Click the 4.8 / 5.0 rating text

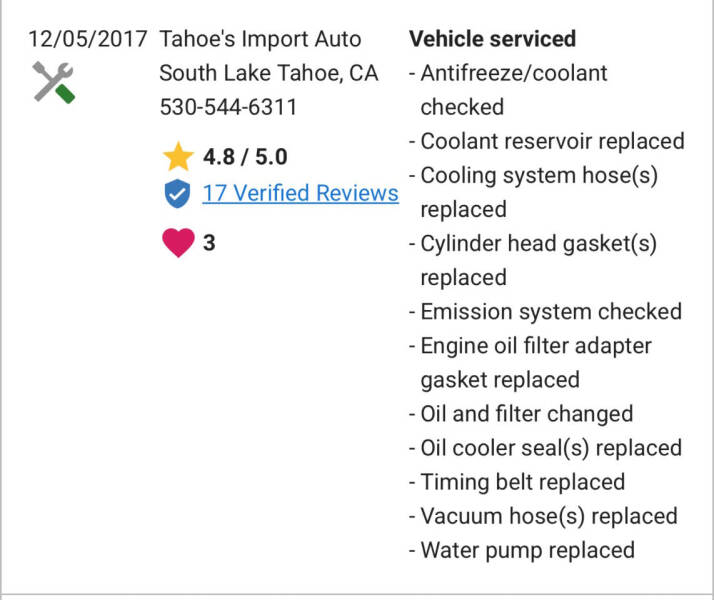point(245,157)
